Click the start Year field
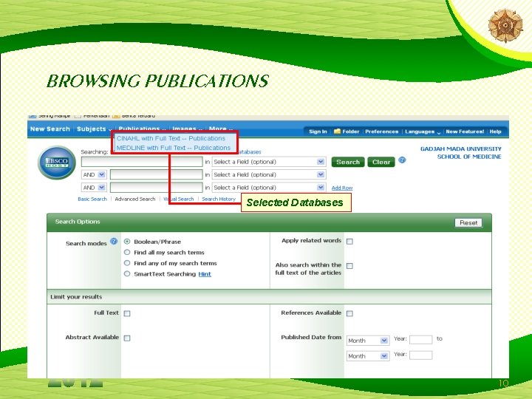This screenshot has height=399, width=532. pyautogui.click(x=420, y=340)
